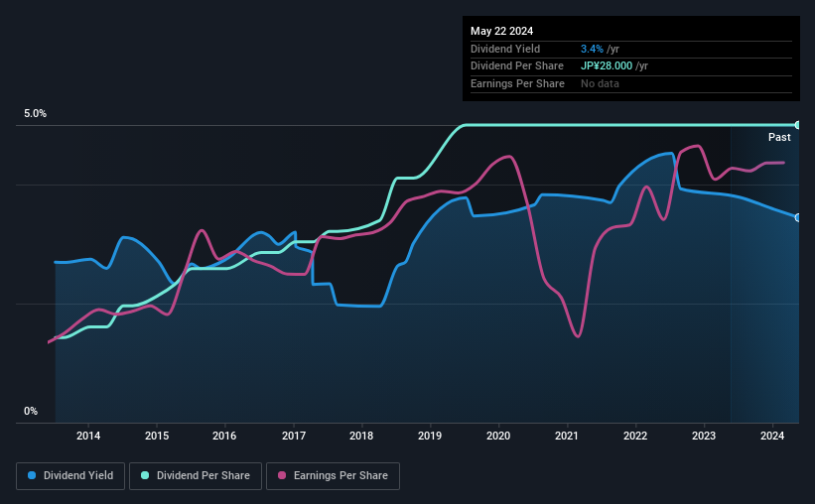Select the 2014 x-axis label

pyautogui.click(x=88, y=436)
